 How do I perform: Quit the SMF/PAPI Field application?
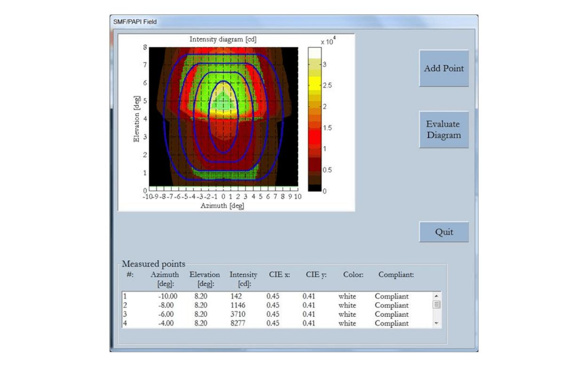pos(444,232)
